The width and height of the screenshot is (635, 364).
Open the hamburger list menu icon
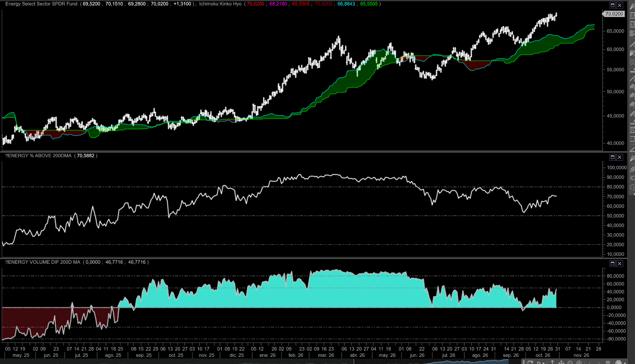[x=608, y=362]
